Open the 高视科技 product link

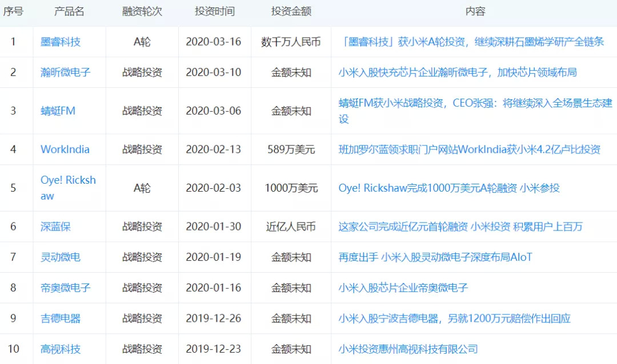pos(60,349)
